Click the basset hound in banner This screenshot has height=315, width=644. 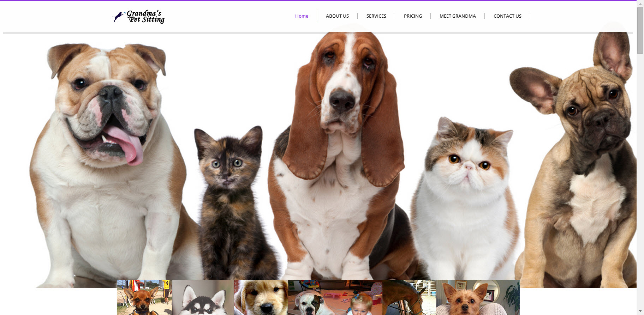tap(339, 141)
